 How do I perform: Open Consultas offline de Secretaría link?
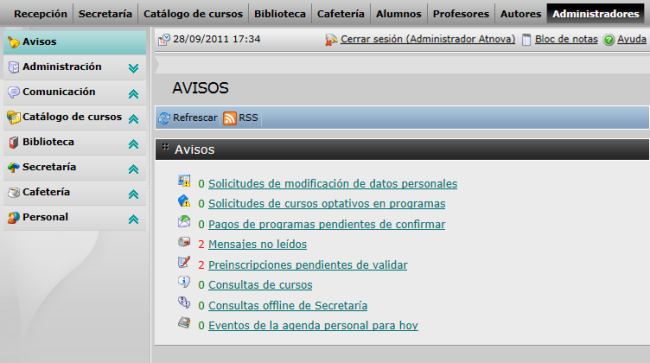[288, 305]
